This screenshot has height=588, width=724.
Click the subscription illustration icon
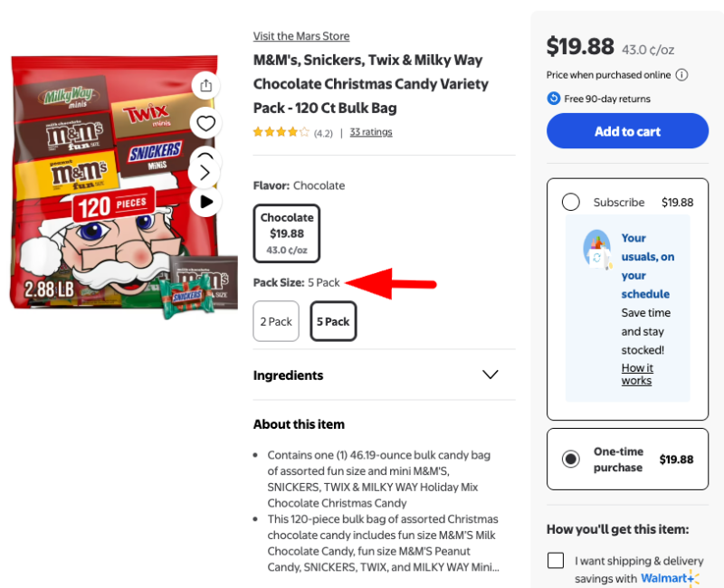pyautogui.click(x=597, y=248)
